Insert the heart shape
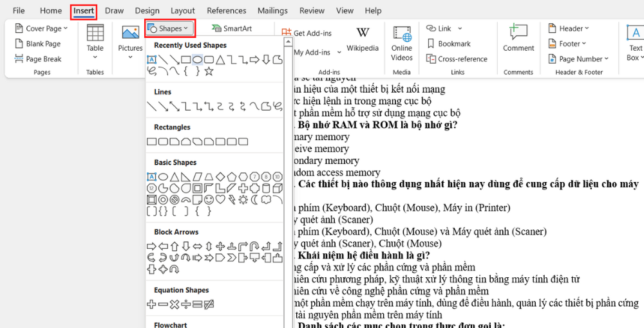Screen dimensions: 644x328 tap(220, 199)
